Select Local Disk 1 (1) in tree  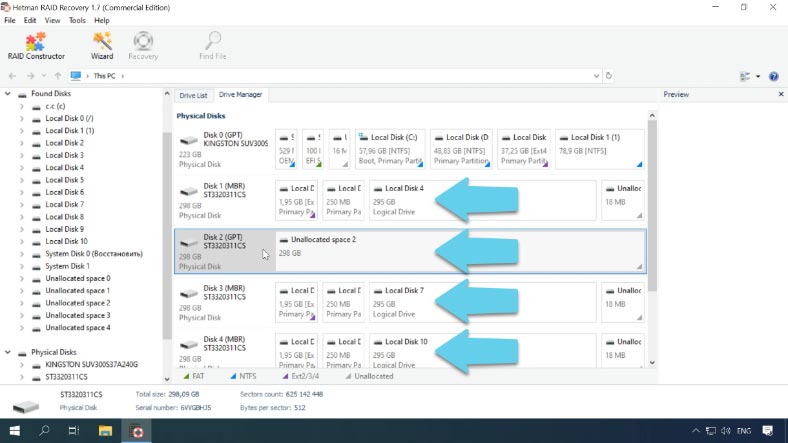[69, 131]
